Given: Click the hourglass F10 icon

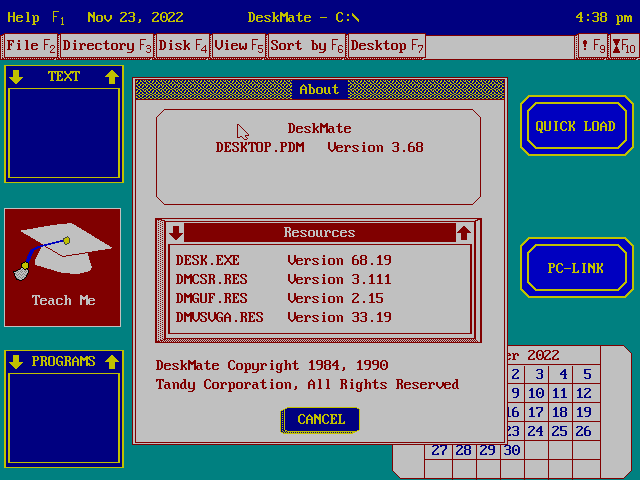Looking at the screenshot, I should [624, 46].
